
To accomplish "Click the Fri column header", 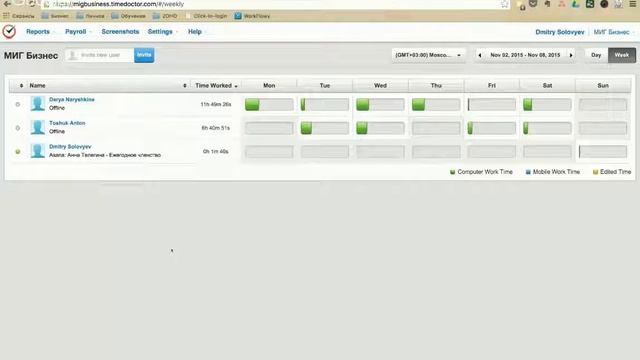I will (x=491, y=86).
